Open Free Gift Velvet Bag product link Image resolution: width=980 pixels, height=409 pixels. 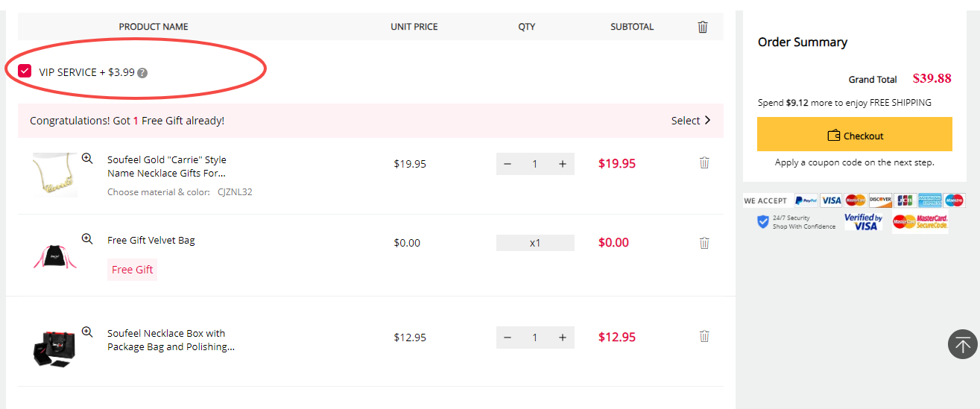pos(151,240)
